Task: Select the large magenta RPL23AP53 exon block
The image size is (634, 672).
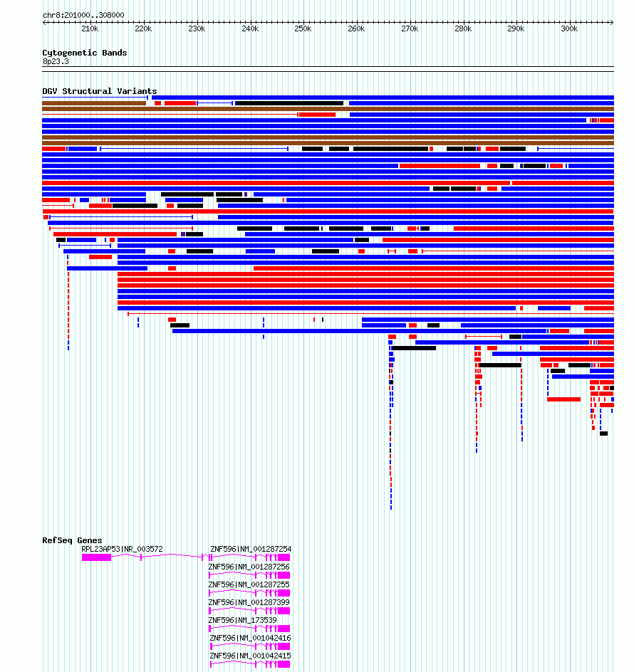Action: [x=96, y=557]
